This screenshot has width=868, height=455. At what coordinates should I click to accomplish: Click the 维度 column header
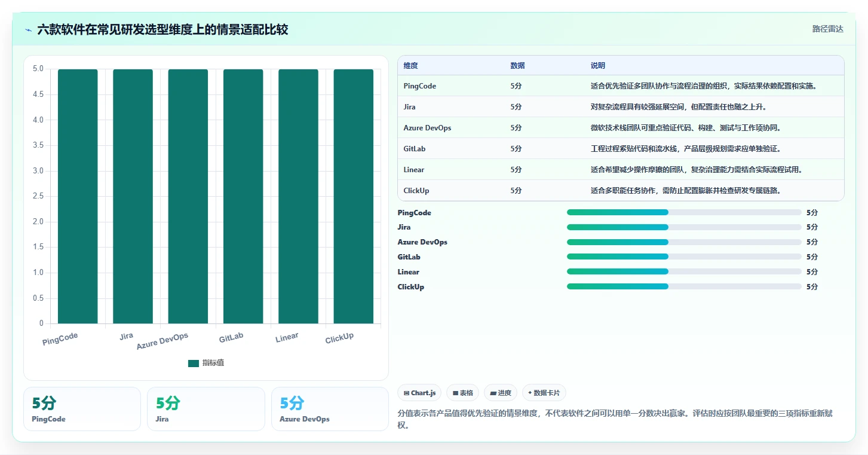(410, 65)
